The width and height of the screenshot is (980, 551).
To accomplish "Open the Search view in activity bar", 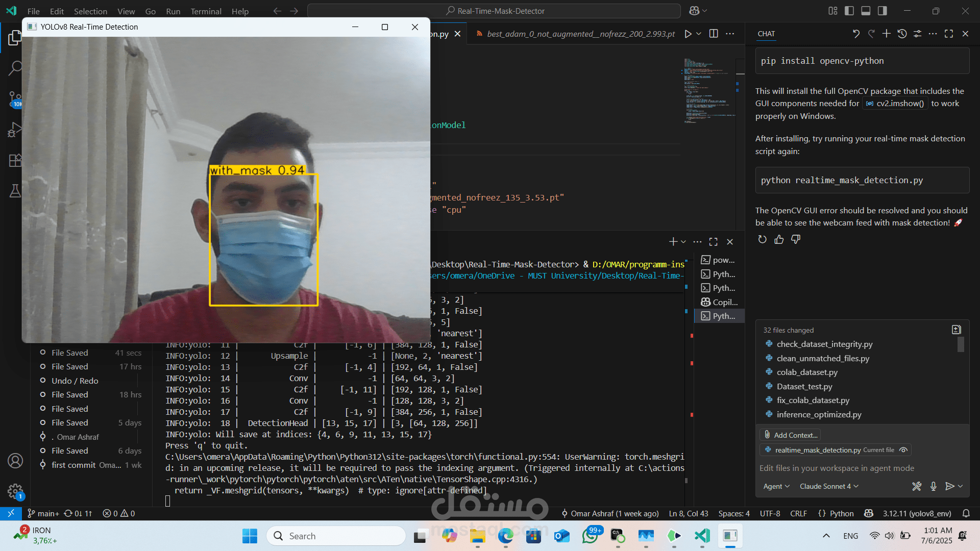I will [15, 68].
